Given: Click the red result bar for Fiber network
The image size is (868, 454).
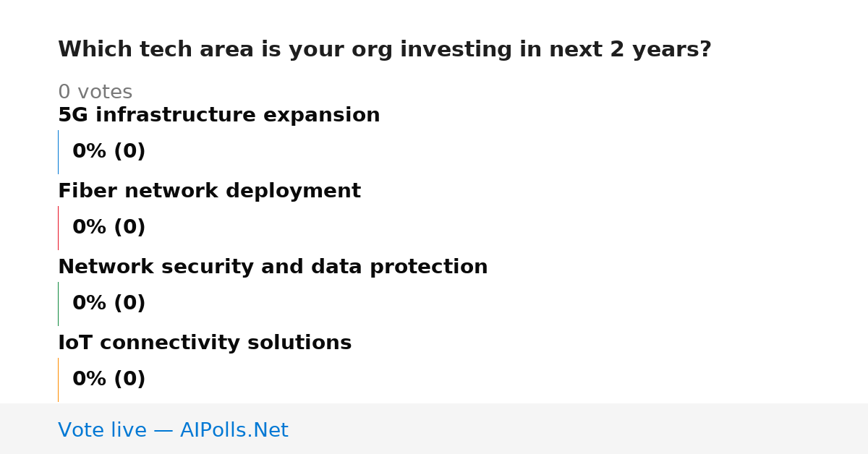Looking at the screenshot, I should click(58, 228).
